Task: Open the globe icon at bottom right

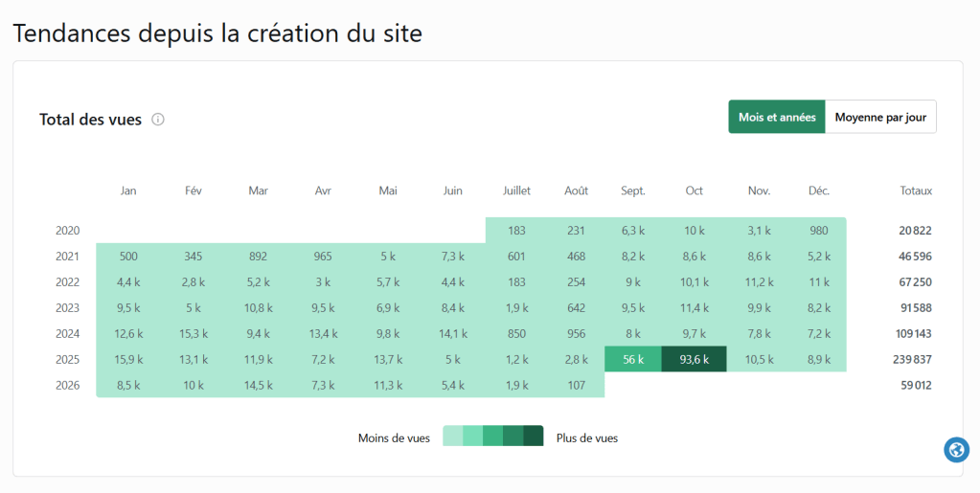Action: coord(956,449)
